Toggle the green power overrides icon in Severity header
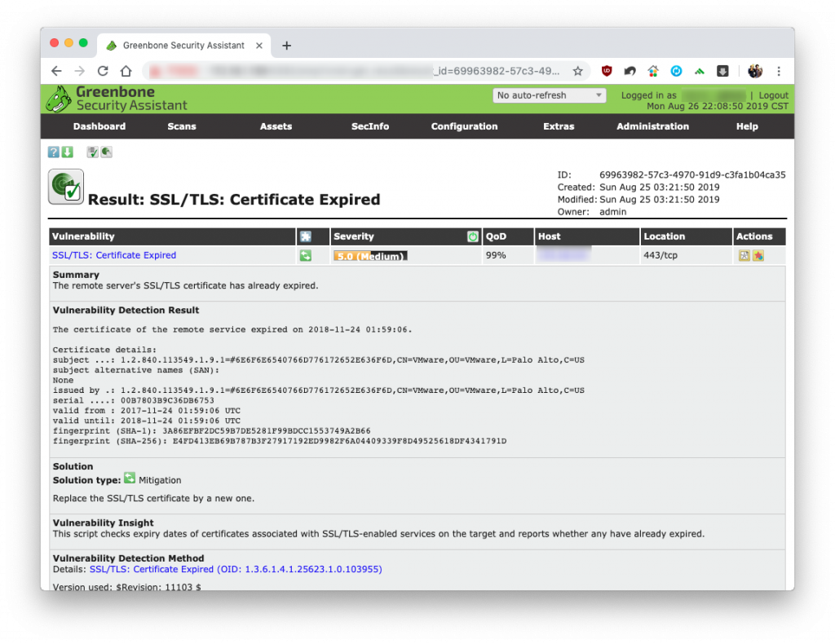 click(x=472, y=237)
